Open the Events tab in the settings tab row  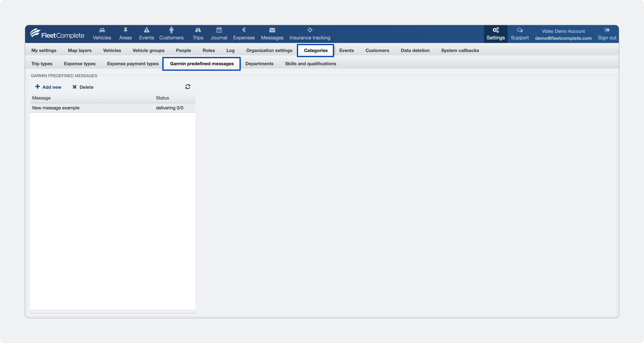click(x=347, y=50)
